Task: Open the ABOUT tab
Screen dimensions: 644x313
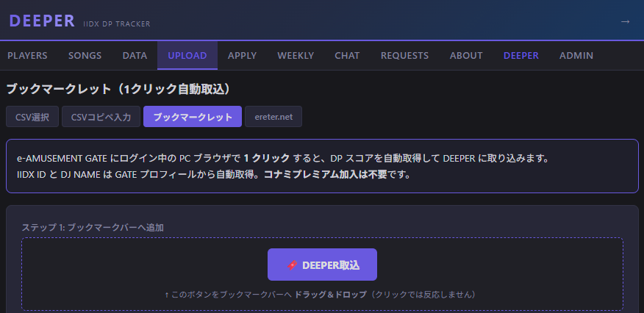Action: 466,55
